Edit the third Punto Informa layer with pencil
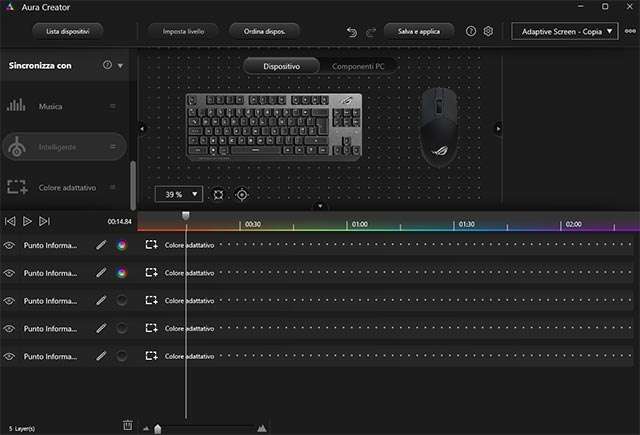This screenshot has height=435, width=640. click(101, 300)
